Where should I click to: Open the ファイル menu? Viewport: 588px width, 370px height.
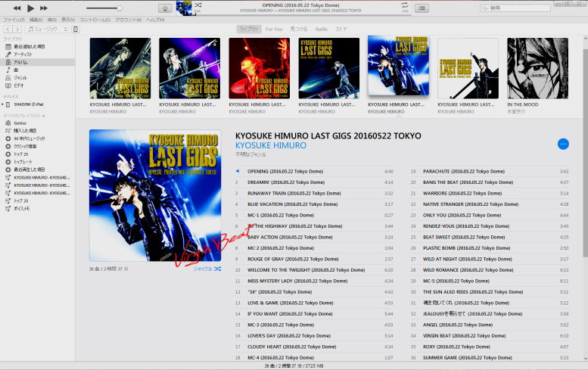point(14,20)
